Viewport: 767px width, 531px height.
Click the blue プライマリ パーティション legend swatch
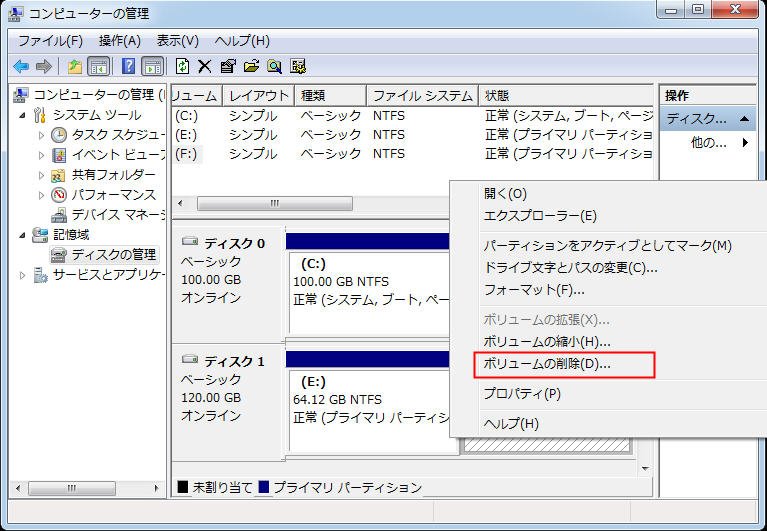[264, 487]
